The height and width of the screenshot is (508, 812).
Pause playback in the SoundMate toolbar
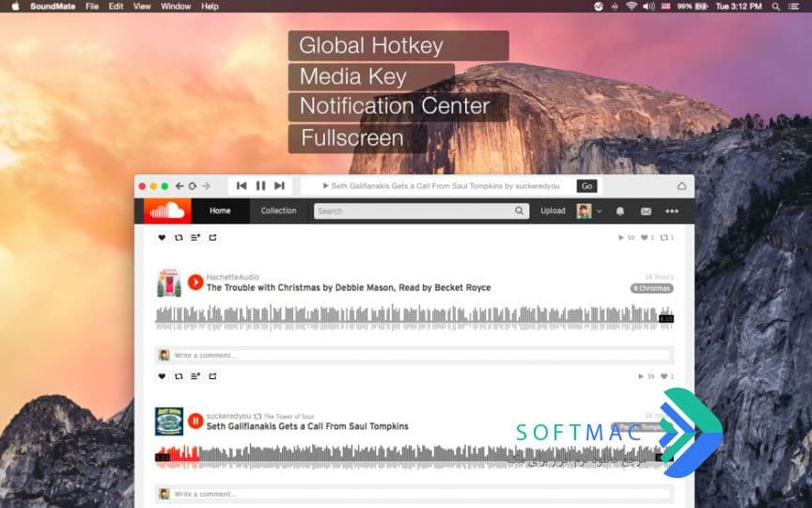(x=260, y=185)
